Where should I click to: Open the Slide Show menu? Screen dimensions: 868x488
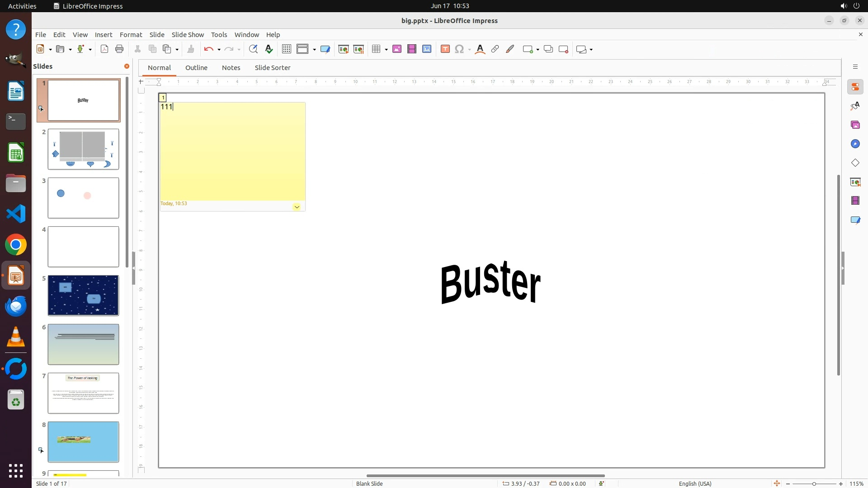pyautogui.click(x=188, y=35)
